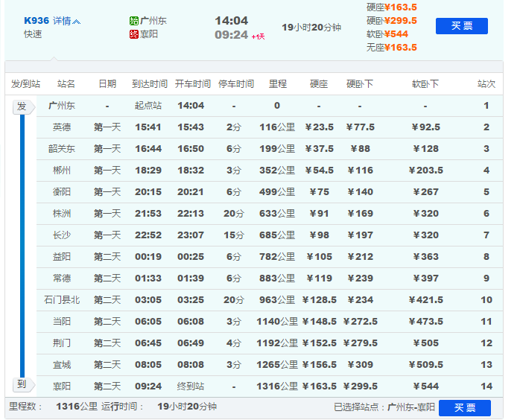520x420 pixels.
Task: Select station 长沙 in the table
Action: click(x=62, y=235)
